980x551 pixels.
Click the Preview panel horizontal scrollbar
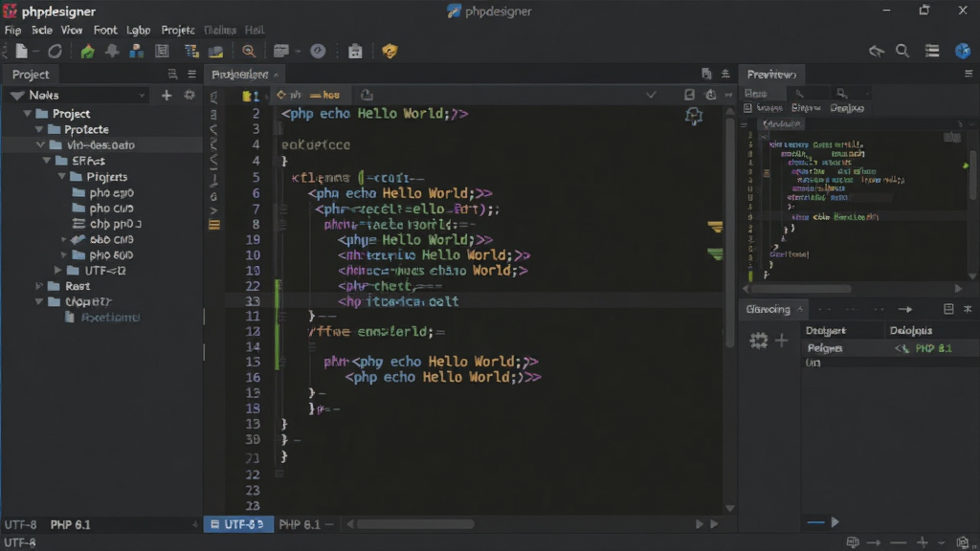[x=801, y=289]
